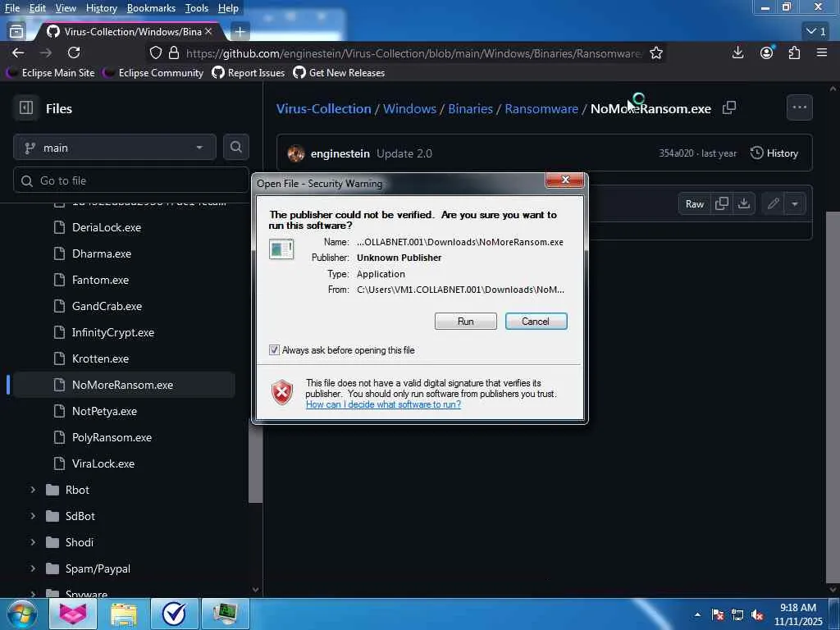Open the browser downloads panel

tap(737, 52)
